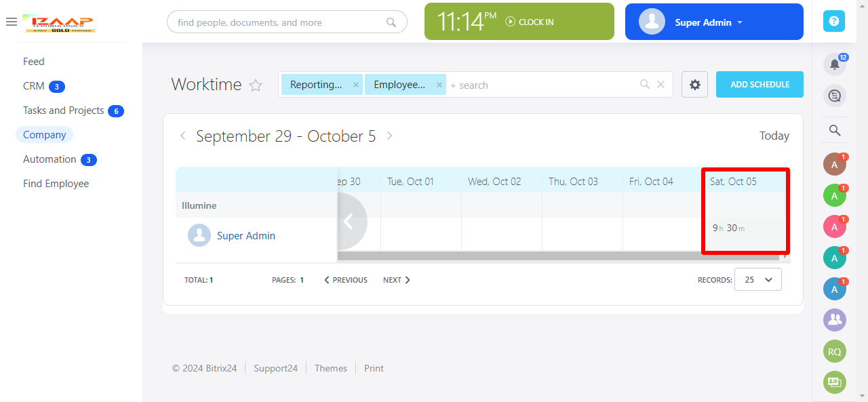Viewport: 868px width, 402px height.
Task: Star the Worktime page as favorite
Action: (x=256, y=85)
